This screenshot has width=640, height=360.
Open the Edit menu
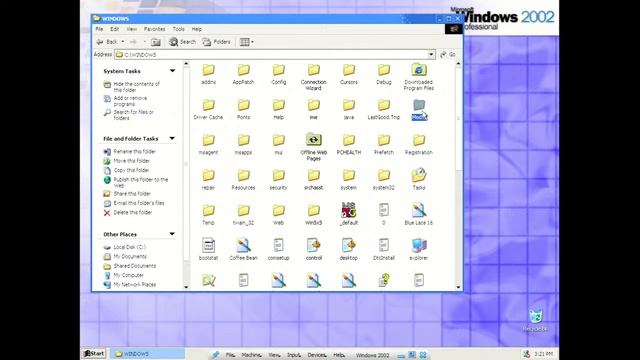pos(114,29)
